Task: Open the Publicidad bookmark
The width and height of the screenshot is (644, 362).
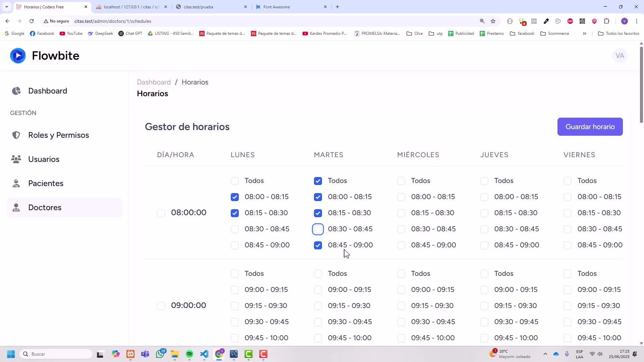Action: pyautogui.click(x=461, y=34)
